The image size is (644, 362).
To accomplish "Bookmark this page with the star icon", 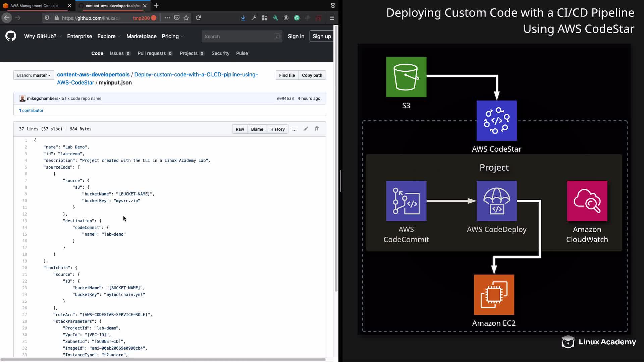I will coord(186,18).
